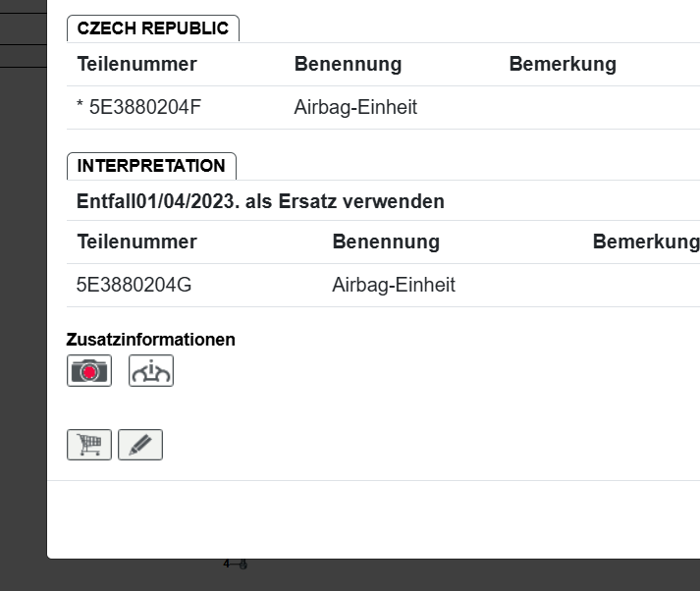700x591 pixels.
Task: Click Teilenummer header in Czech Republic table
Action: pyautogui.click(x=136, y=65)
